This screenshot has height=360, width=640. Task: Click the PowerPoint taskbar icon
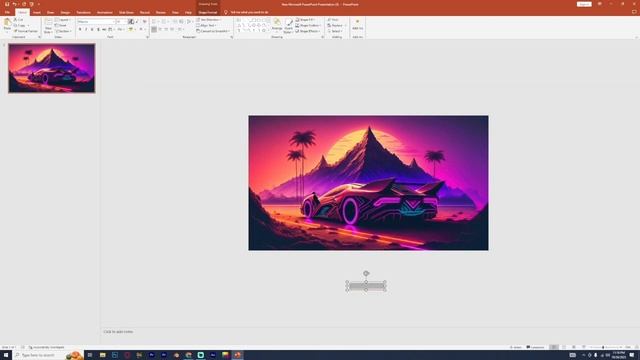tap(238, 355)
